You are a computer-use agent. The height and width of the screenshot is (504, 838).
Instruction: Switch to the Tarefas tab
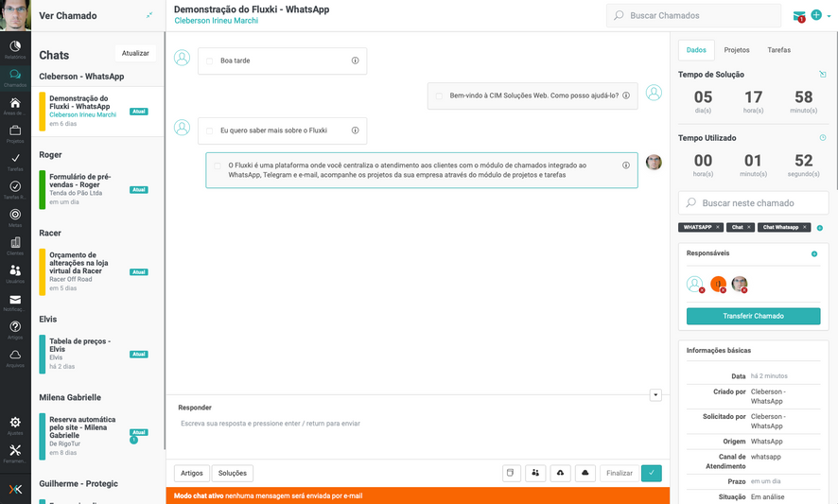778,50
